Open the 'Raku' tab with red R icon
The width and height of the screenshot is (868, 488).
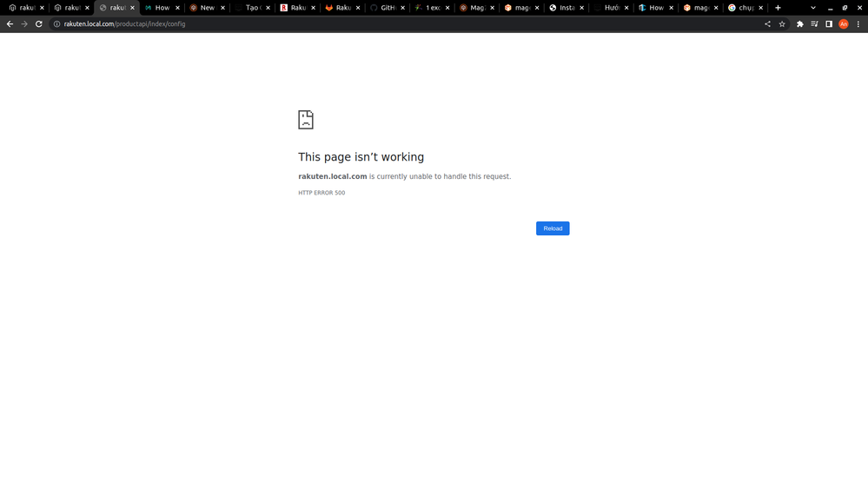298,8
